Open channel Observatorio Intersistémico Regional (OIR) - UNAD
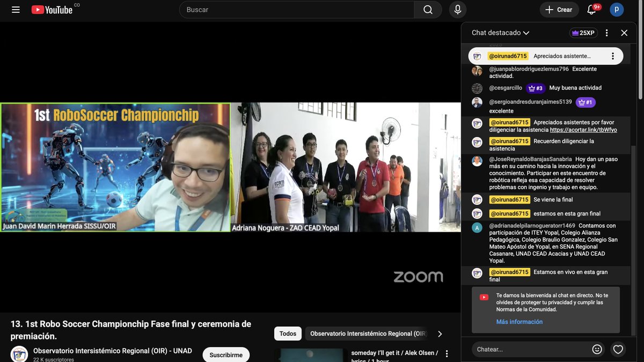Image resolution: width=644 pixels, height=362 pixels. [113, 351]
